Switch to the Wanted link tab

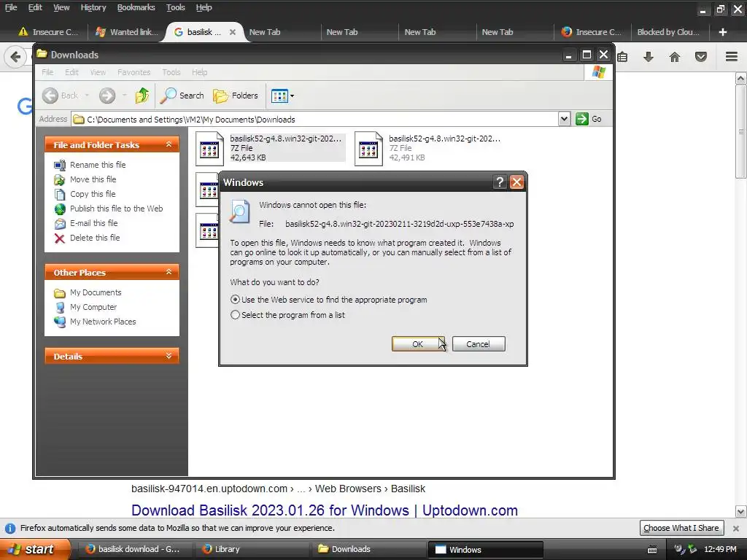[x=127, y=32]
